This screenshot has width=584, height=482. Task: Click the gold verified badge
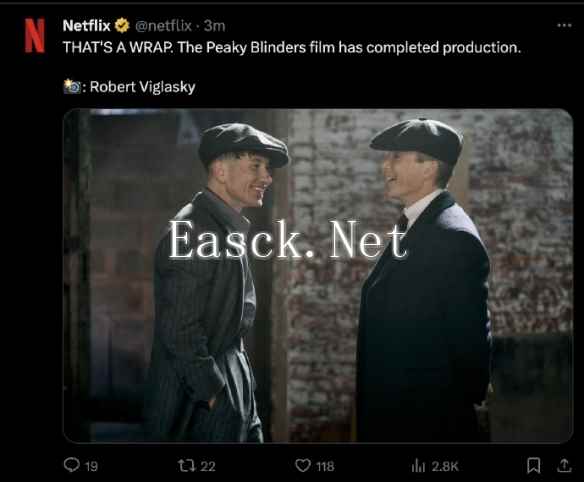[x=122, y=26]
